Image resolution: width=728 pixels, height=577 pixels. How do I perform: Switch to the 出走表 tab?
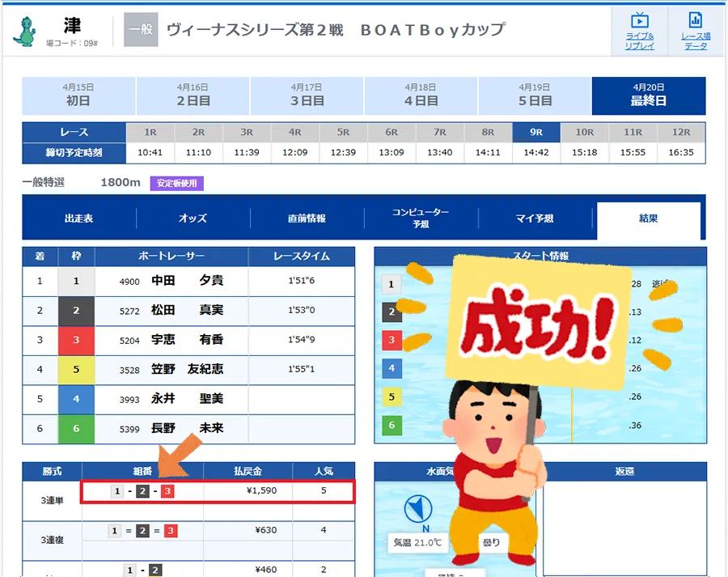click(x=78, y=218)
